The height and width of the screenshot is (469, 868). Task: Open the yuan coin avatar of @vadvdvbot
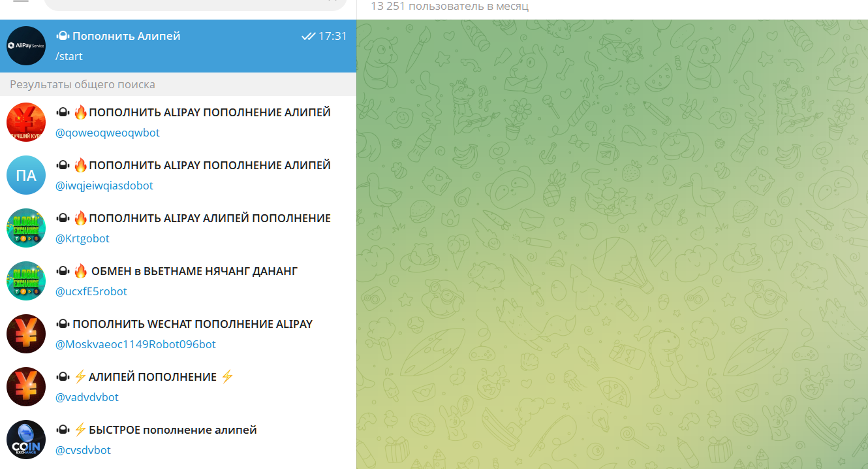(26, 387)
